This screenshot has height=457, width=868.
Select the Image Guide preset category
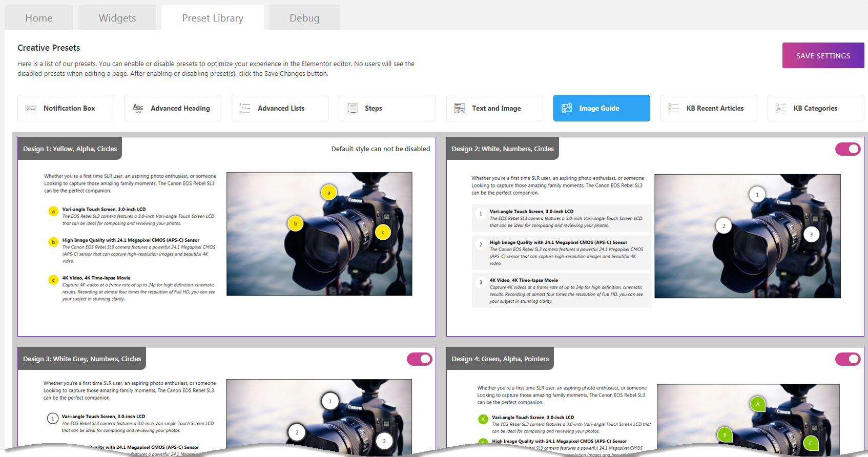tap(602, 108)
